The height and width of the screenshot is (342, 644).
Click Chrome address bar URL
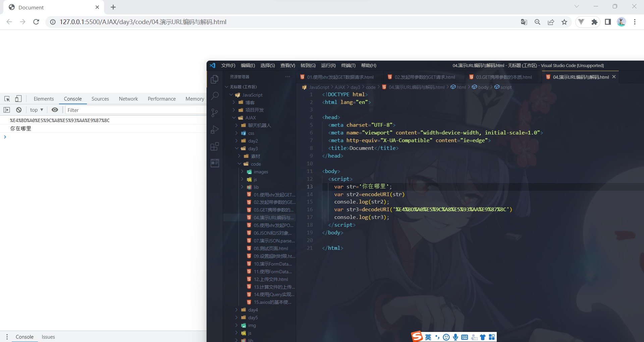143,22
